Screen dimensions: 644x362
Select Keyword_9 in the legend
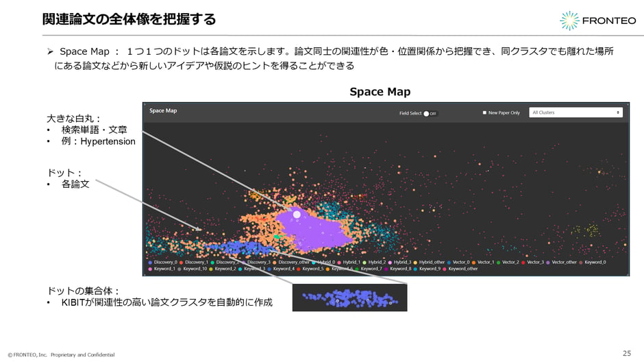coord(427,269)
